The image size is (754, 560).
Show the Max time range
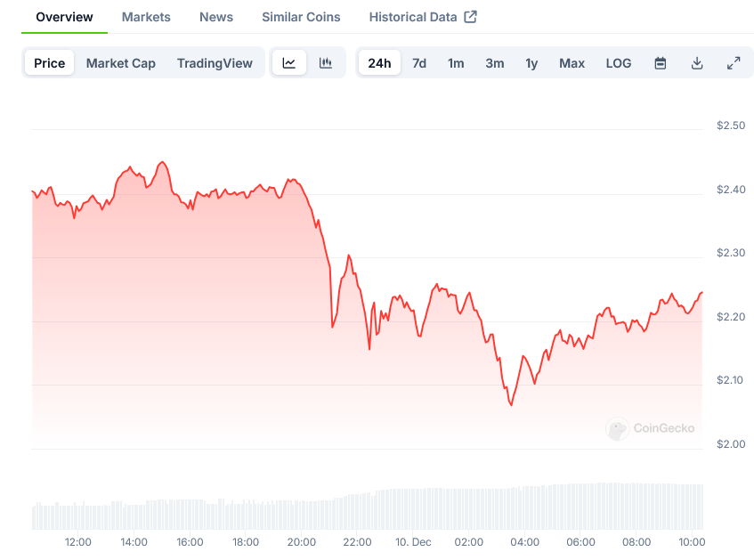click(572, 63)
